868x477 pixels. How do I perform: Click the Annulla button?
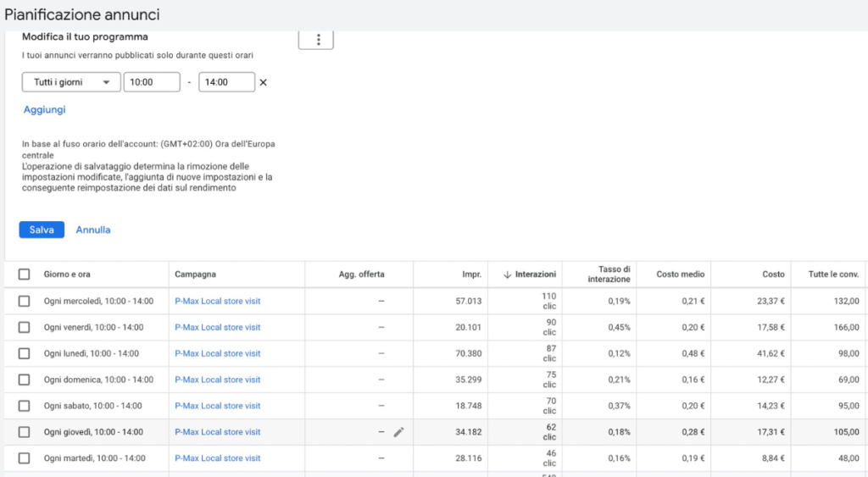point(93,230)
